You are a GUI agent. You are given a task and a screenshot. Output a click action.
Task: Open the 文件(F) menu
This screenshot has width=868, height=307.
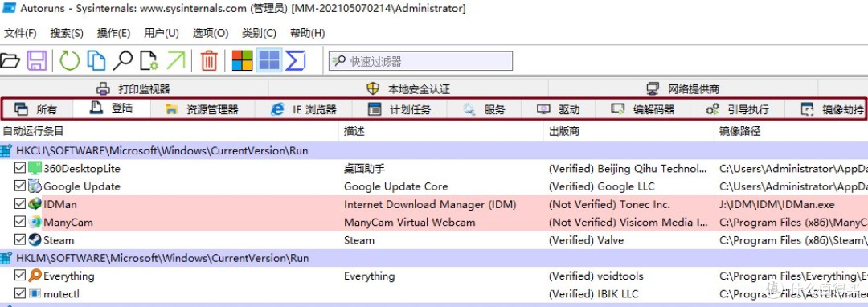tap(20, 33)
